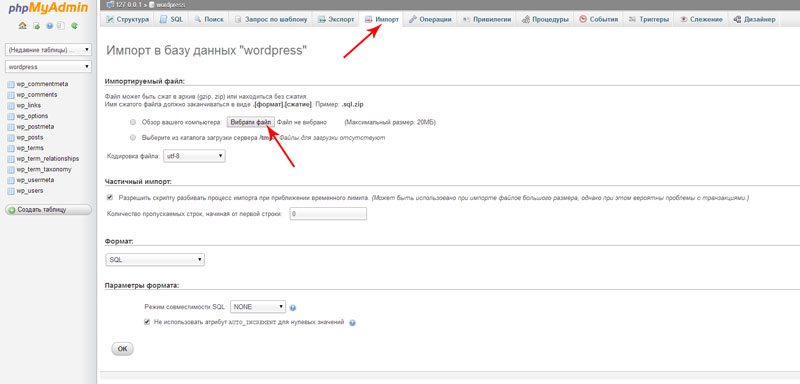This screenshot has width=800, height=384.
Task: Open the 'Кодировка файла' utf-8 dropdown
Action: (x=194, y=157)
